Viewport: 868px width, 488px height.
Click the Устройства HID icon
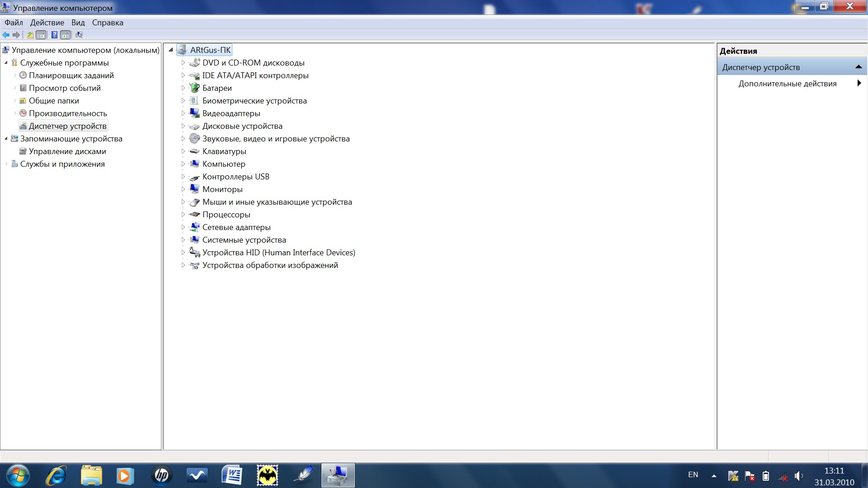[x=194, y=252]
